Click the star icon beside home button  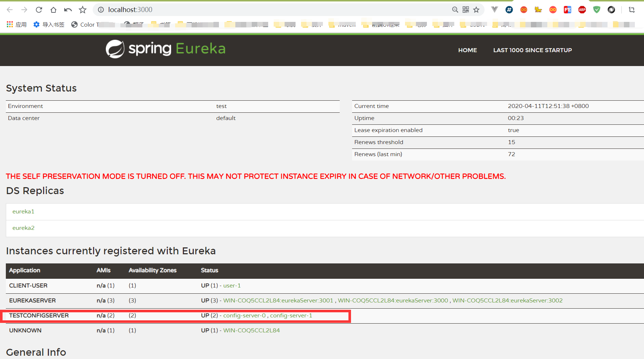click(x=83, y=10)
